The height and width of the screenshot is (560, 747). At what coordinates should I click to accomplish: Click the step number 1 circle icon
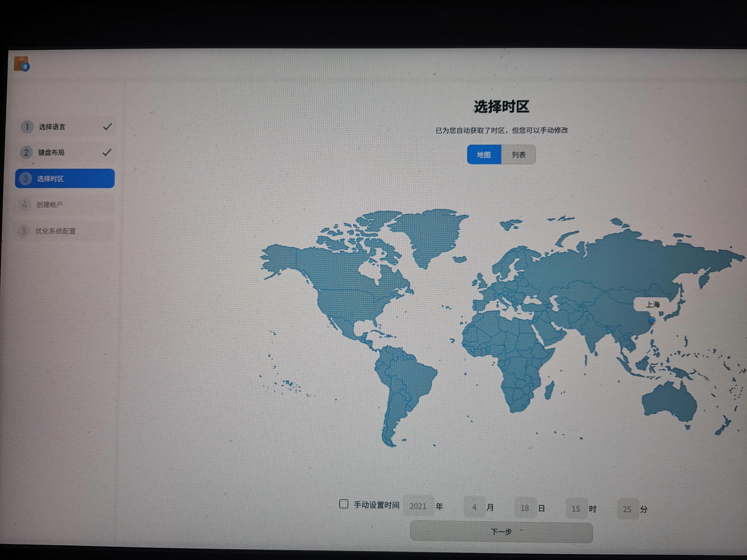[27, 127]
